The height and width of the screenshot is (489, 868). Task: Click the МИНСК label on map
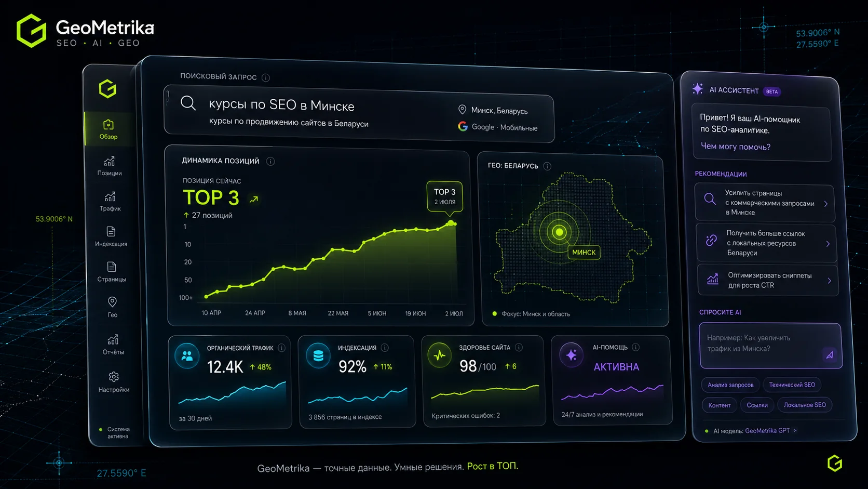pos(584,253)
